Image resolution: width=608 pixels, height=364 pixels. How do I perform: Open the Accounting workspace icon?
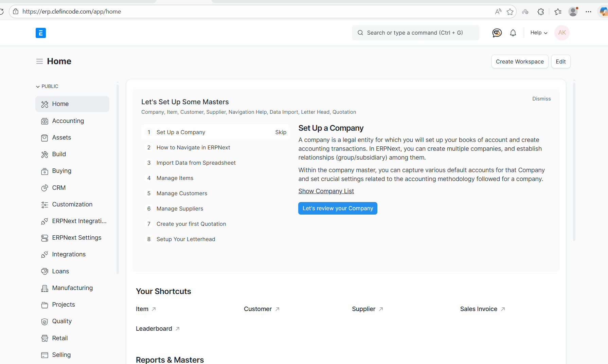pyautogui.click(x=44, y=121)
